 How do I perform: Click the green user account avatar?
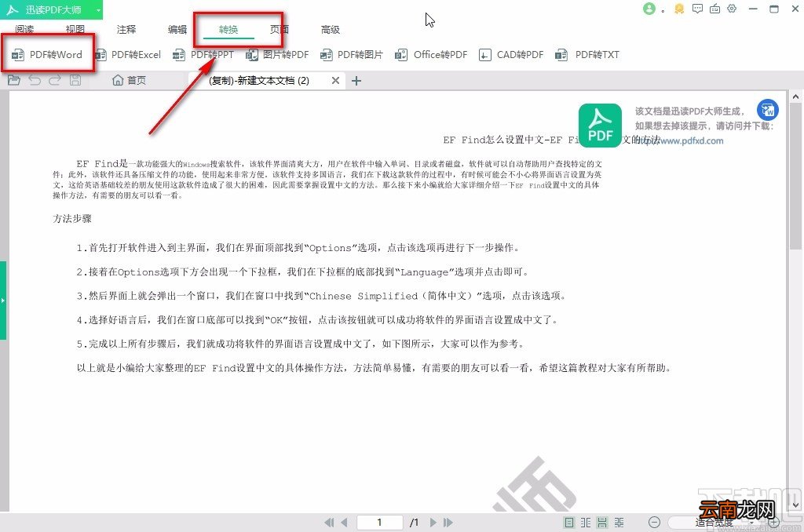649,9
